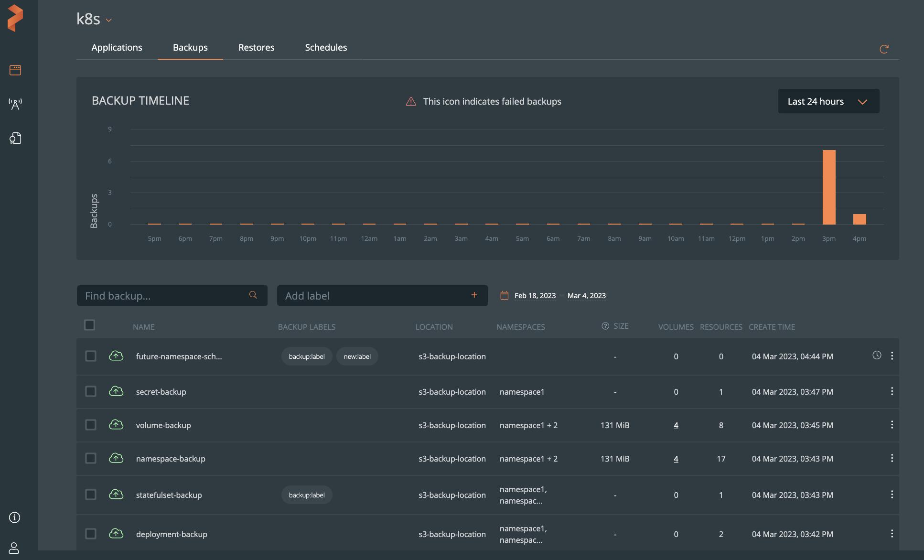The height and width of the screenshot is (560, 924).
Task: Expand the k8s cluster selector chevron
Action: coord(109,20)
